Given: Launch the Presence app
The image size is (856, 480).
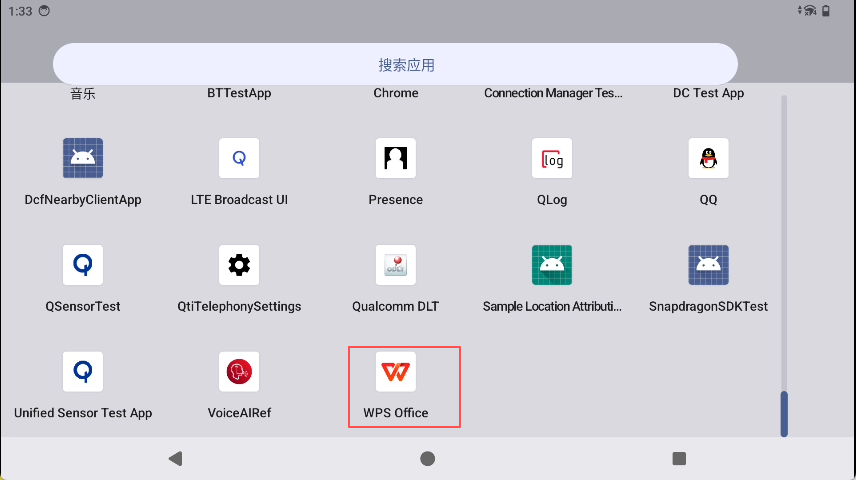Looking at the screenshot, I should (x=396, y=159).
